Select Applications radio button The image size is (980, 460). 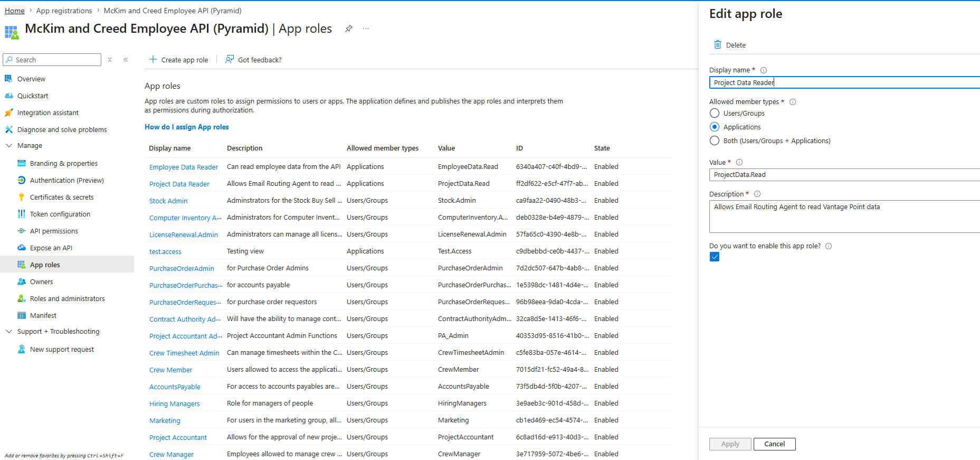coord(715,127)
